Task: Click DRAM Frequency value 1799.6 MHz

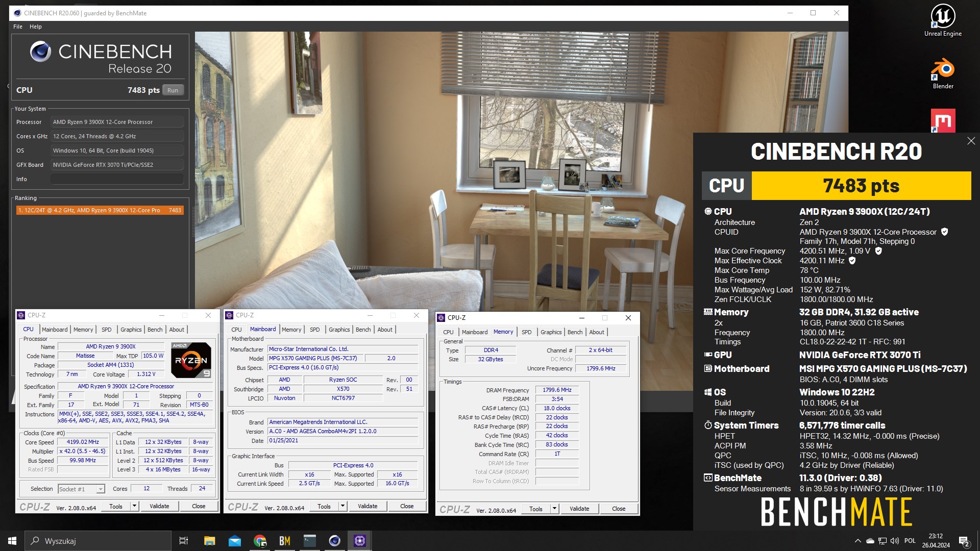Action: click(x=557, y=390)
